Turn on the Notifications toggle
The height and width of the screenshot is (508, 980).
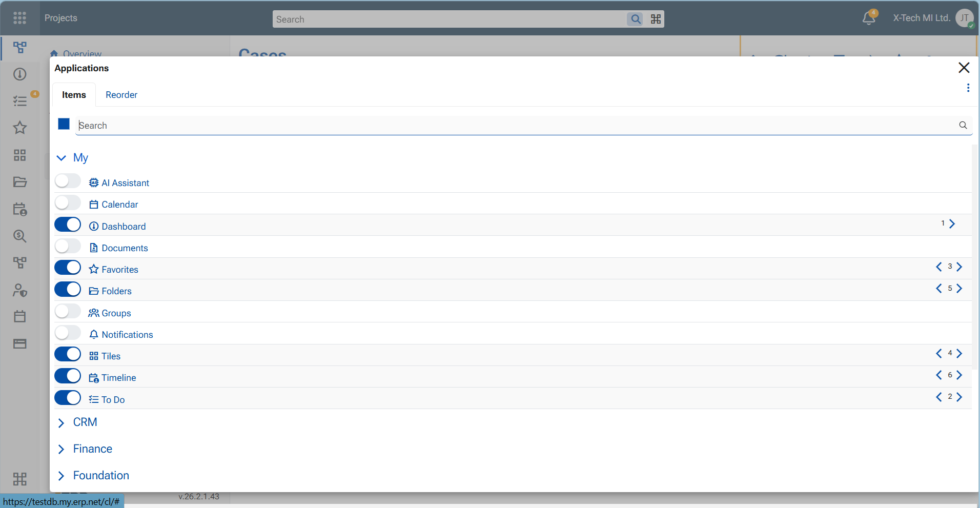click(x=68, y=333)
